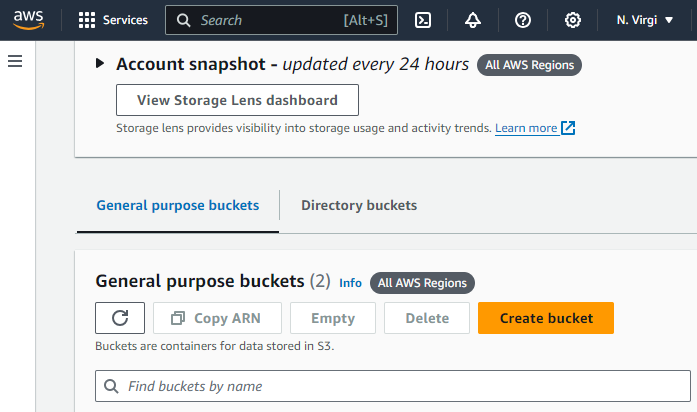Open the AWS home logo
The image size is (697, 412).
(x=28, y=20)
